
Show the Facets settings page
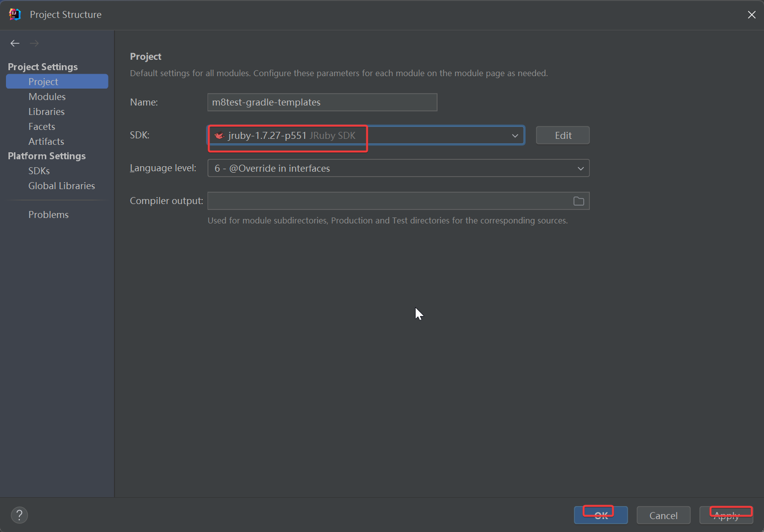42,126
